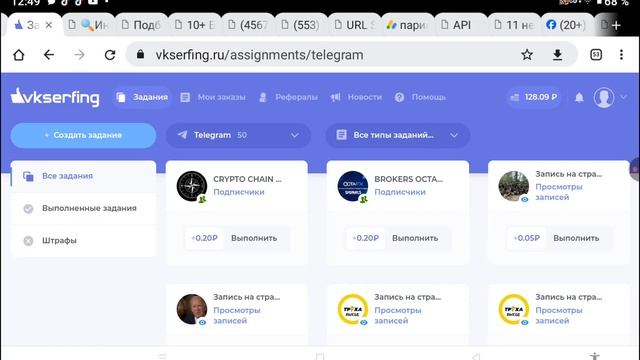640x360 pixels.
Task: Switch to the (553) browser tab
Action: (300, 25)
